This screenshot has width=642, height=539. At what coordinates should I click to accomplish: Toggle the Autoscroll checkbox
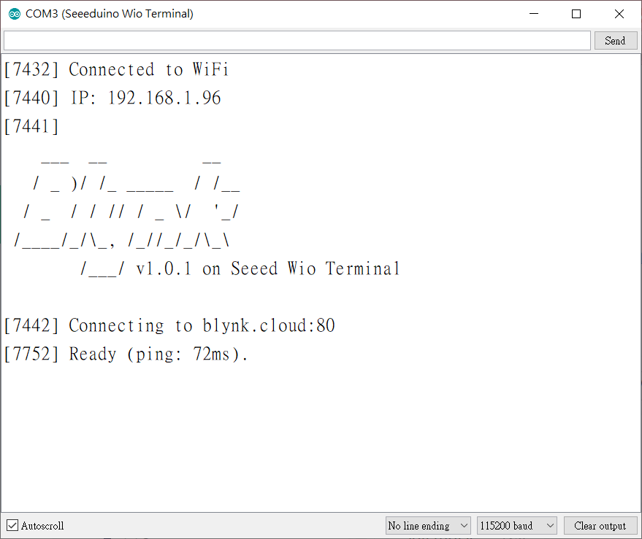click(12, 525)
